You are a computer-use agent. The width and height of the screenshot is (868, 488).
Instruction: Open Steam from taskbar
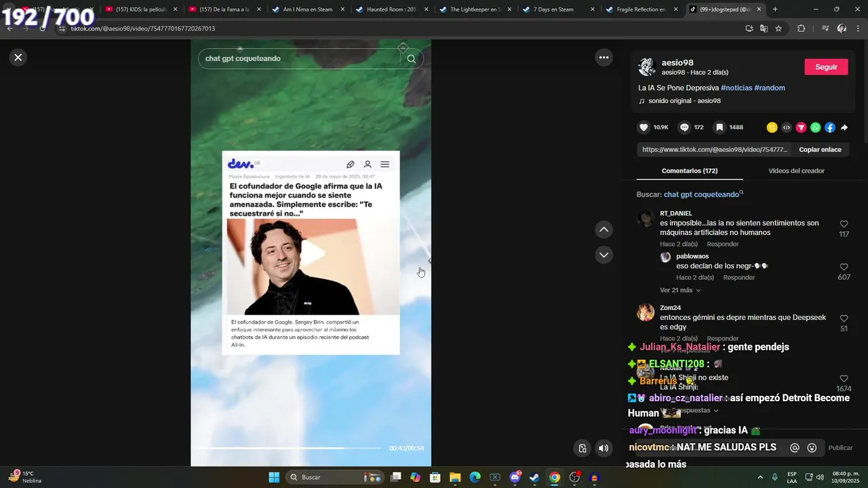point(534,477)
